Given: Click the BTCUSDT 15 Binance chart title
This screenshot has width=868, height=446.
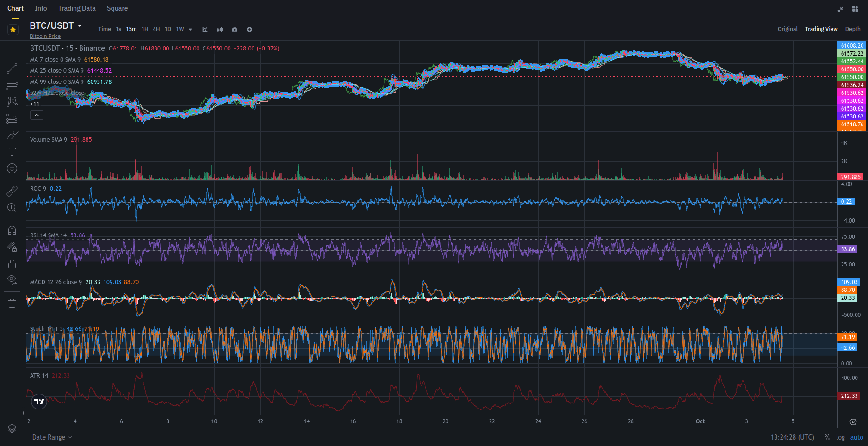Looking at the screenshot, I should (67, 48).
